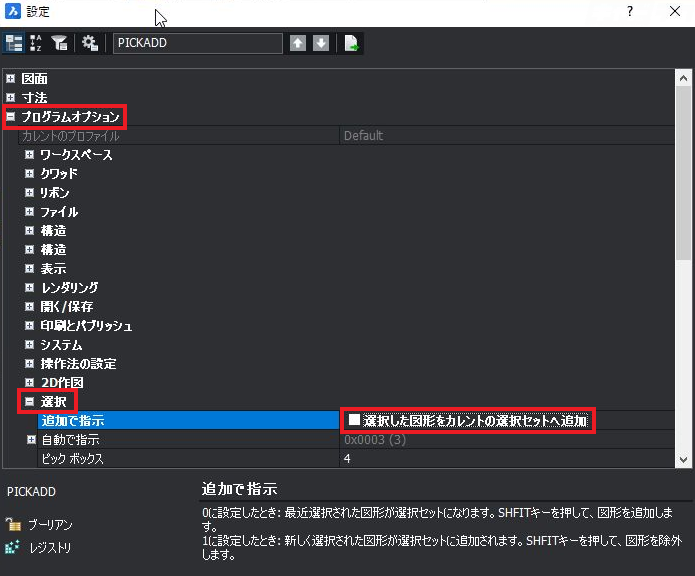
Task: Switch to categorized view icon
Action: click(14, 43)
